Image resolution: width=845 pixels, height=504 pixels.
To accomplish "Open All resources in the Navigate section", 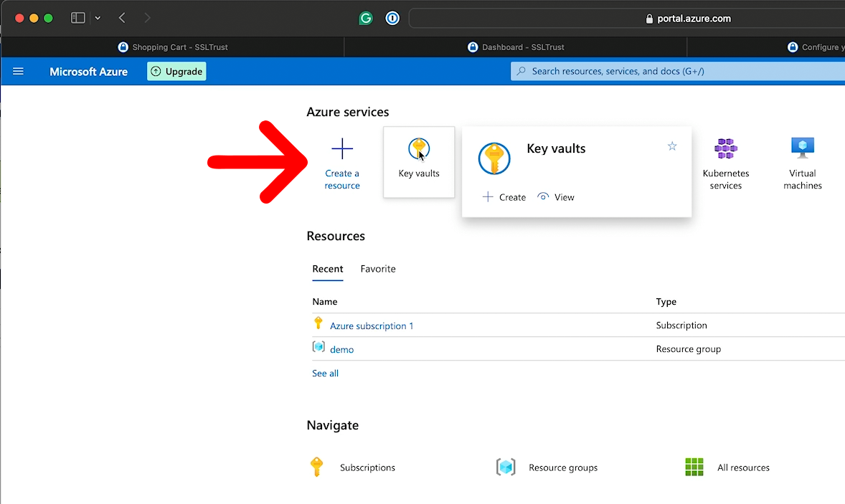I will click(x=743, y=467).
